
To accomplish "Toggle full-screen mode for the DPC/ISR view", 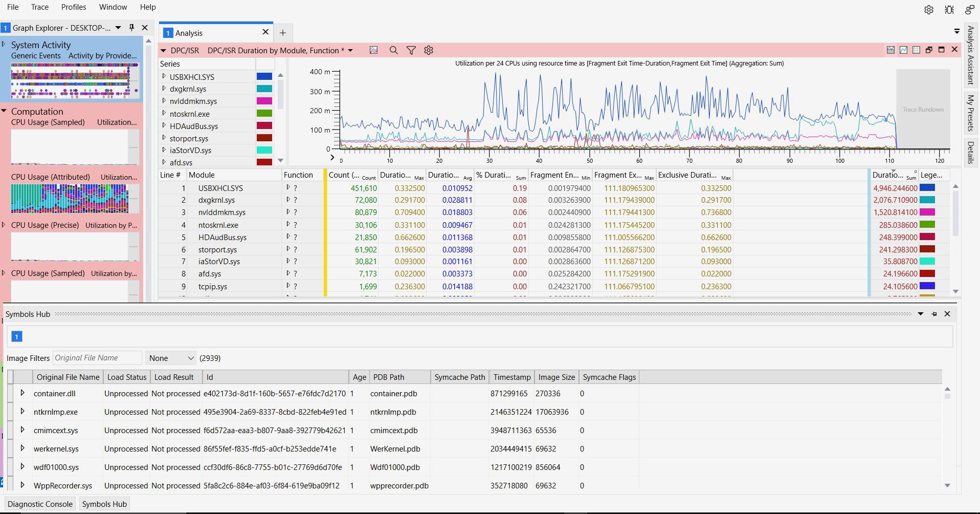I will tap(941, 50).
